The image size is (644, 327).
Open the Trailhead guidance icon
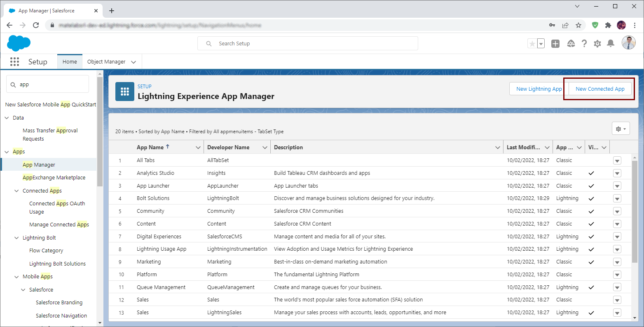571,44
